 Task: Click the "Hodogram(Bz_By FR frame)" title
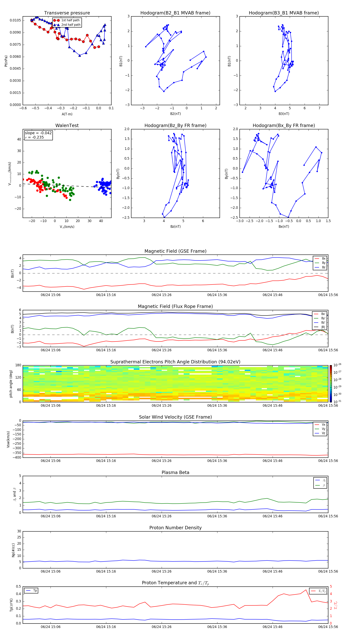click(175, 125)
